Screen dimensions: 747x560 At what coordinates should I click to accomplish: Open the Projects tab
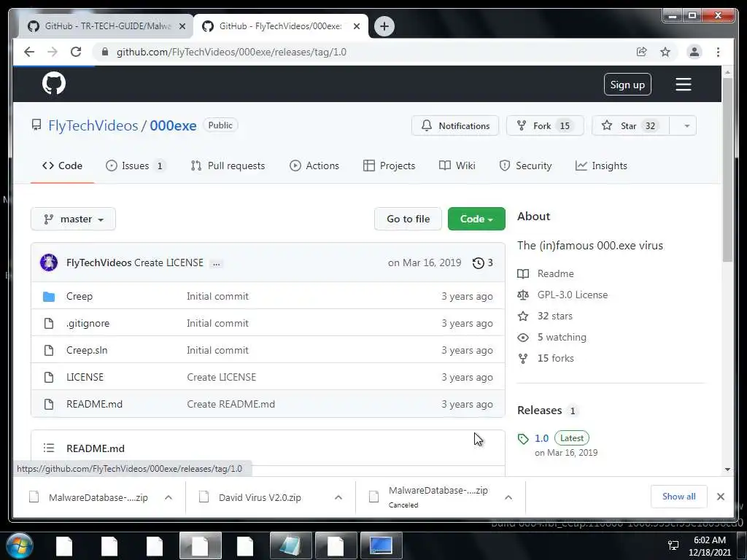390,166
